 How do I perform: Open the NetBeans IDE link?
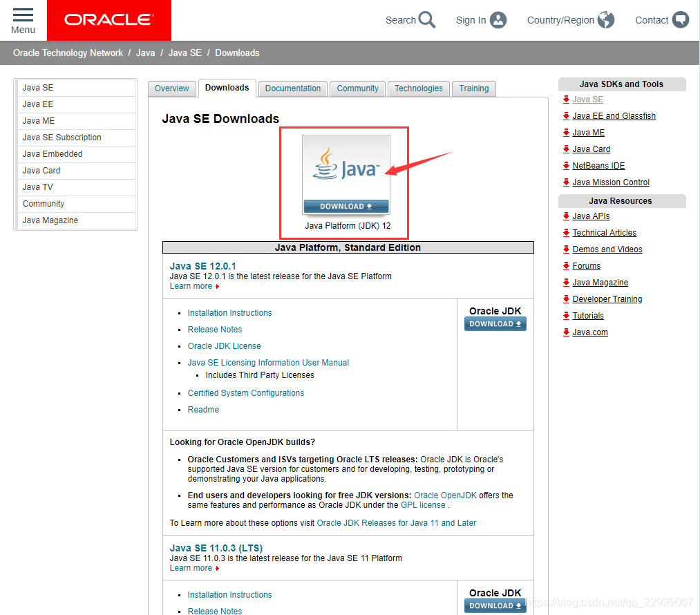pyautogui.click(x=598, y=166)
